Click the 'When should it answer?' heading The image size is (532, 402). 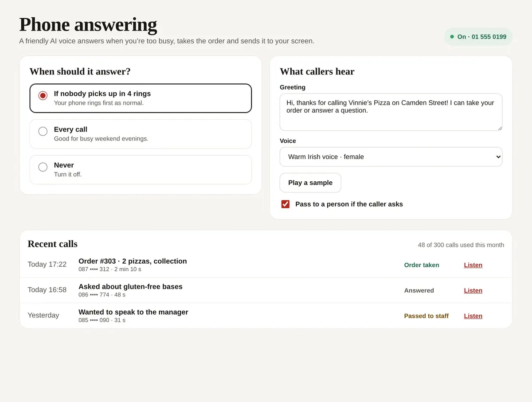pos(80,71)
